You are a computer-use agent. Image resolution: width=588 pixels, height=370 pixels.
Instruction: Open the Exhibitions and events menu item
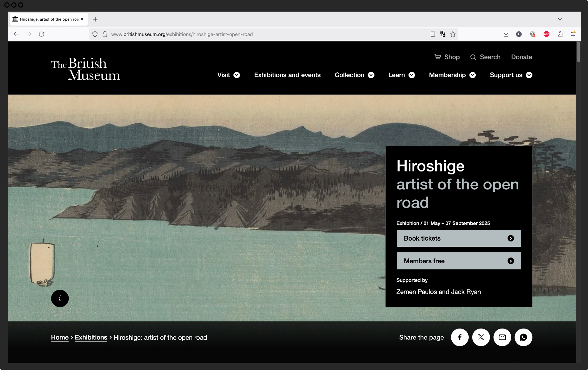(x=287, y=75)
